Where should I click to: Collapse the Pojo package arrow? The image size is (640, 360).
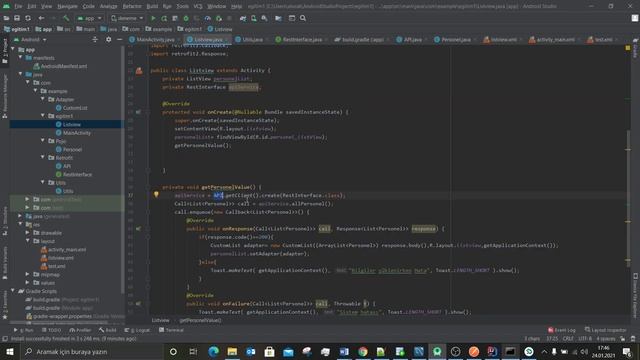tap(42, 141)
